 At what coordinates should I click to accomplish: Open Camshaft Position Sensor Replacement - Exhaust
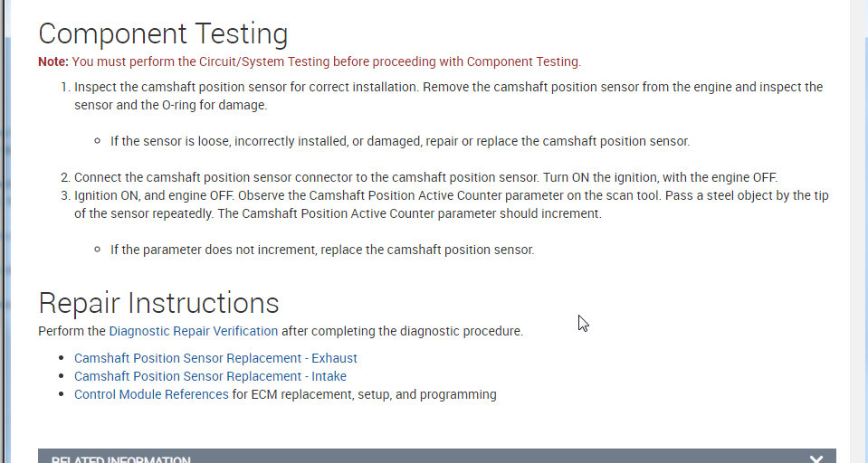(x=215, y=358)
